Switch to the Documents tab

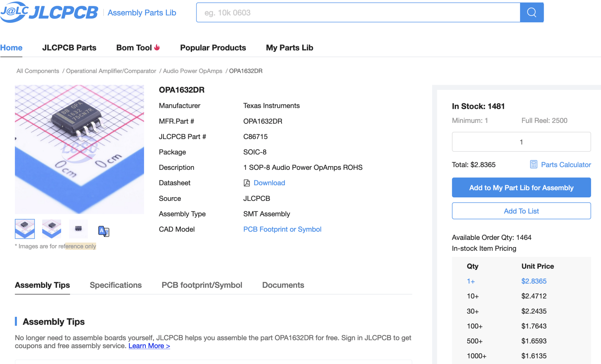tap(283, 285)
